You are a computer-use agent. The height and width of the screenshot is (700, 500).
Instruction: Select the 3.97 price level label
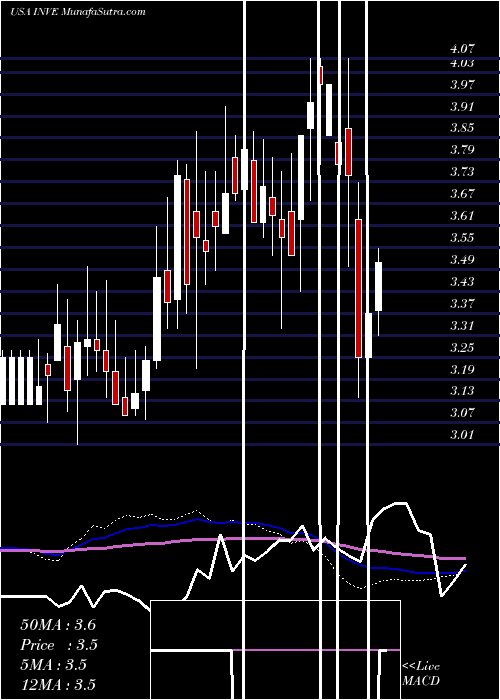462,84
